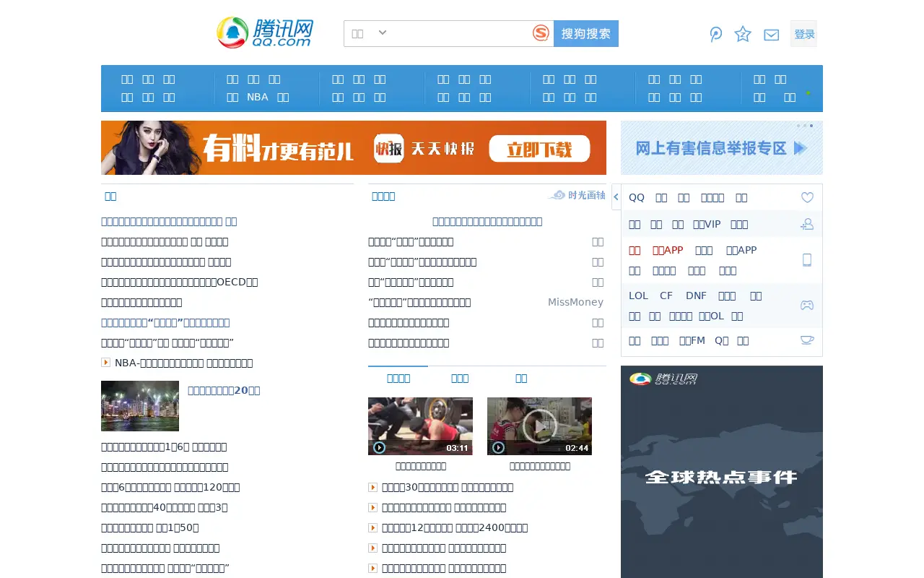Select the third video section tab
This screenshot has width=924, height=578.
click(x=521, y=378)
